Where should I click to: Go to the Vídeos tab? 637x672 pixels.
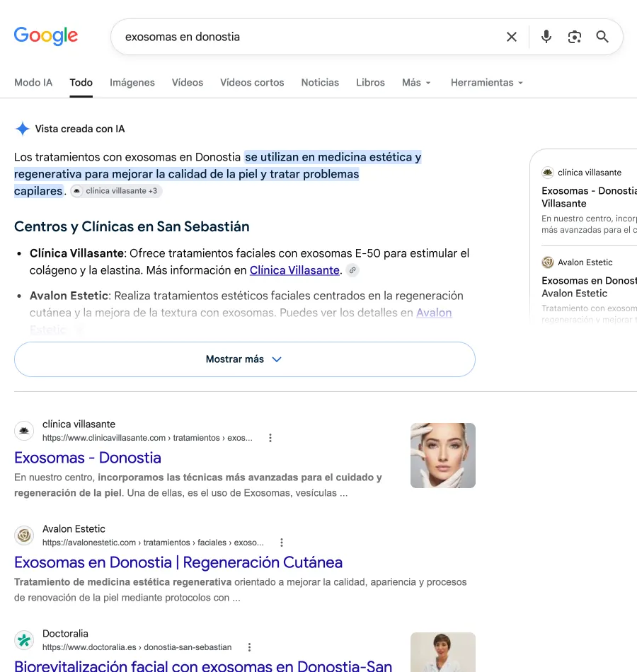coord(188,82)
